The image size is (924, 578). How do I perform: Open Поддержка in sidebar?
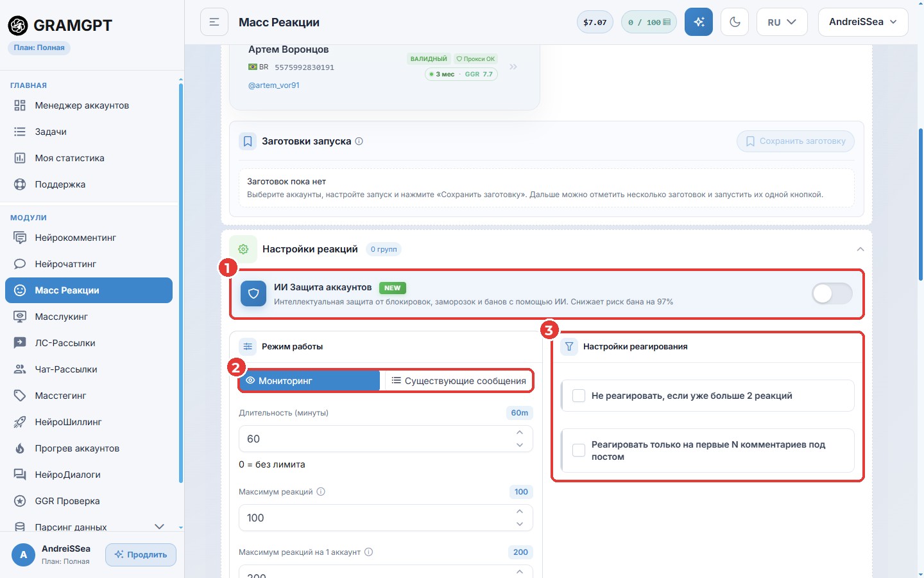point(89,184)
